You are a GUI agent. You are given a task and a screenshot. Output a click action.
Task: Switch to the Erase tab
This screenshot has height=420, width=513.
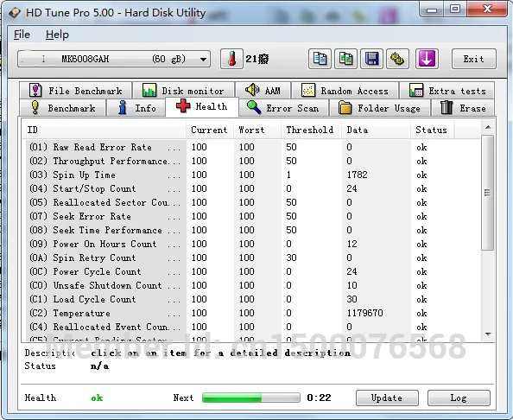pyautogui.click(x=463, y=108)
